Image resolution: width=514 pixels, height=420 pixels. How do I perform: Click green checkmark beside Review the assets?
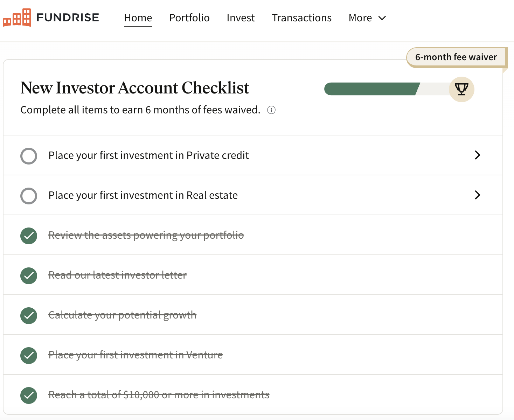29,236
